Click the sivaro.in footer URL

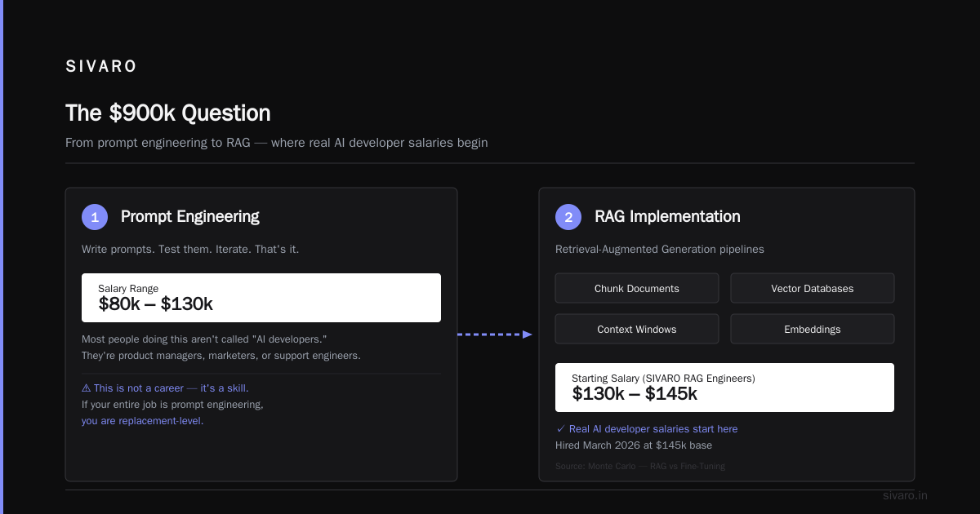[x=906, y=495]
